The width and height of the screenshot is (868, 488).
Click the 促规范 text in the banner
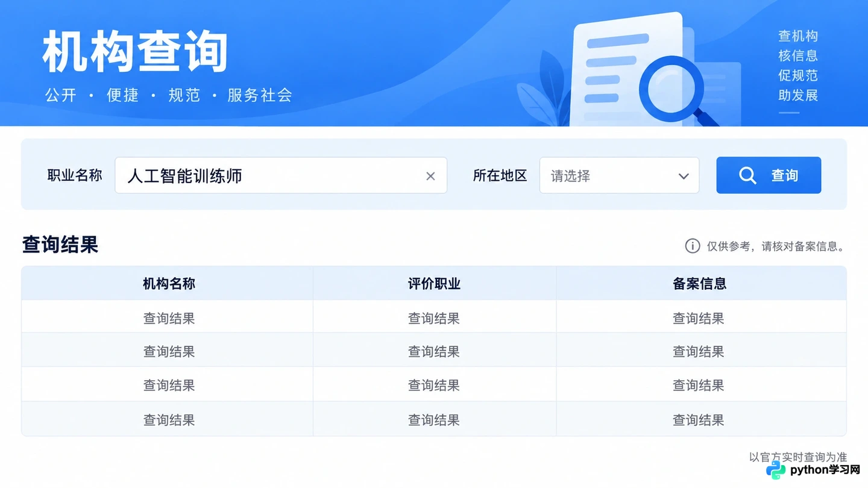(x=798, y=75)
